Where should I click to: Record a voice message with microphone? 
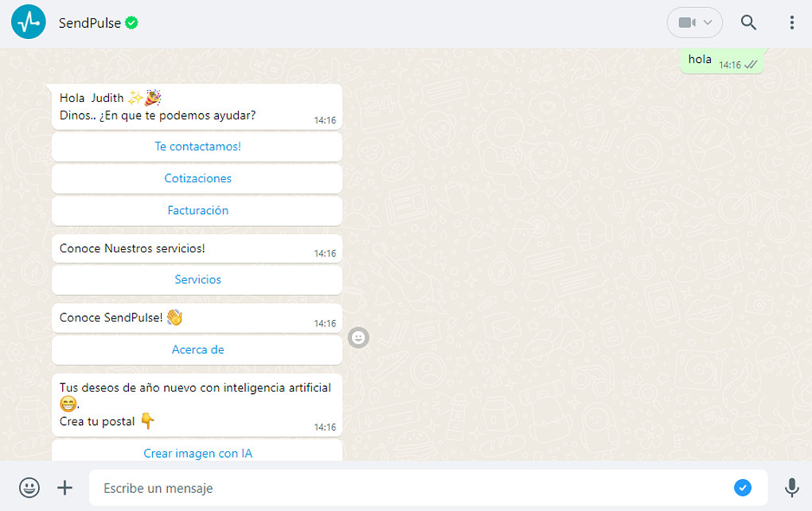pyautogui.click(x=792, y=488)
